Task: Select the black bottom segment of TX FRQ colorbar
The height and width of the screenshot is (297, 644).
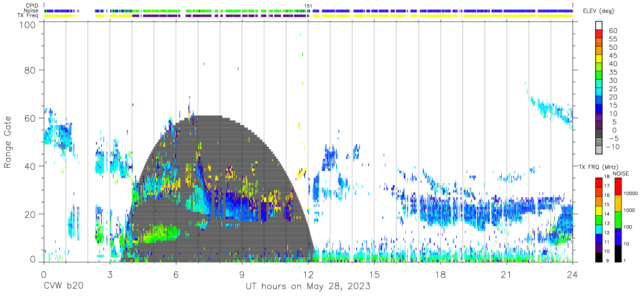Action: pos(599,257)
